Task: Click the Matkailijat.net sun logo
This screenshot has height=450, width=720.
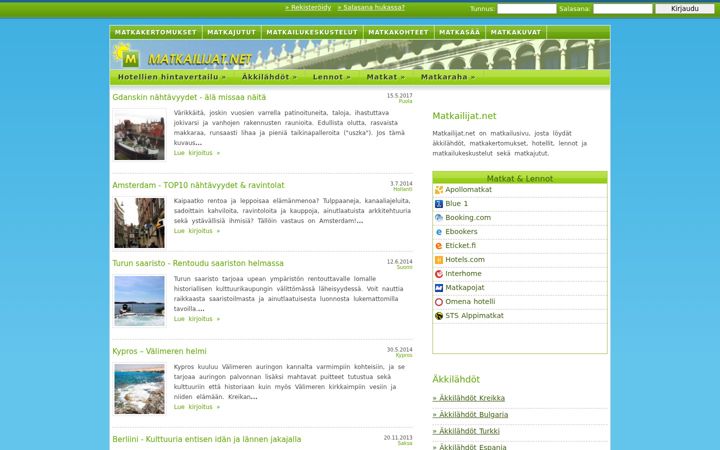Action: tap(126, 55)
